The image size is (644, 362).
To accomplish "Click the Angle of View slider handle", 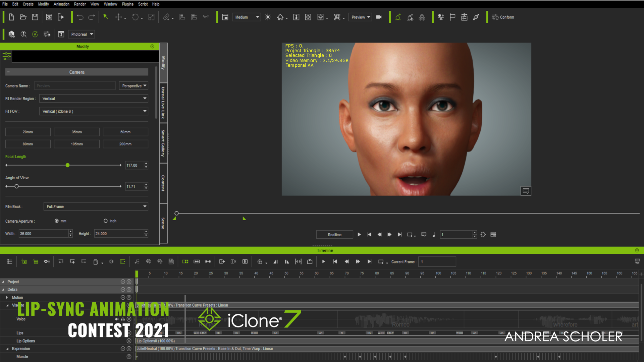I will coord(16,186).
